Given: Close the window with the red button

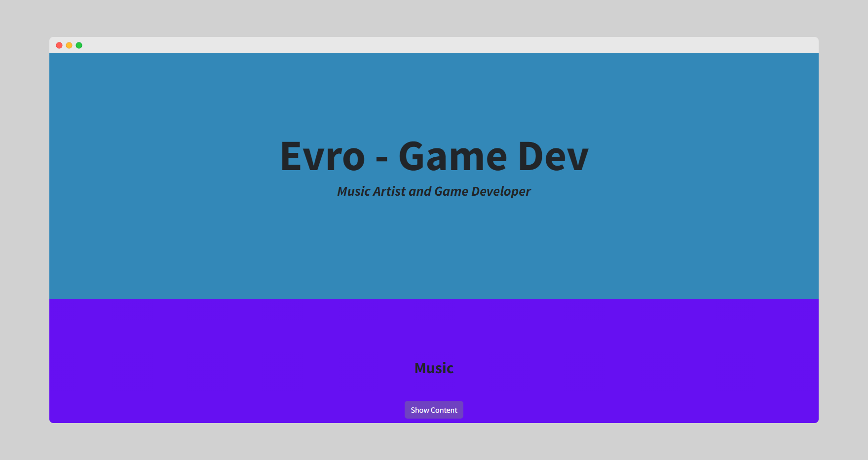Looking at the screenshot, I should 59,45.
